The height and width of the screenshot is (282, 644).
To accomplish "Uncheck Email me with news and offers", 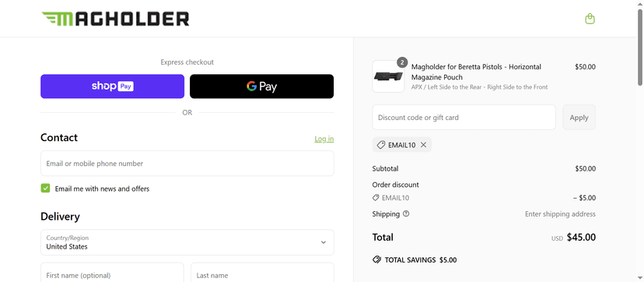I will pos(45,189).
